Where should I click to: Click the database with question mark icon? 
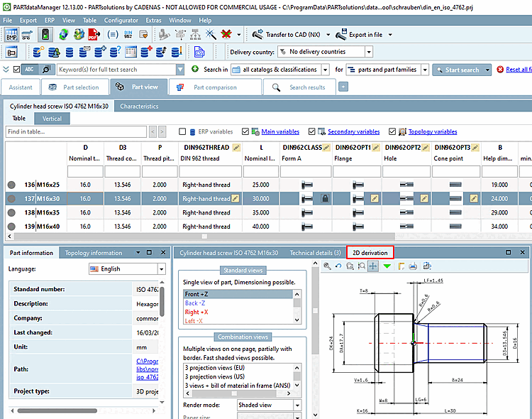click(116, 52)
